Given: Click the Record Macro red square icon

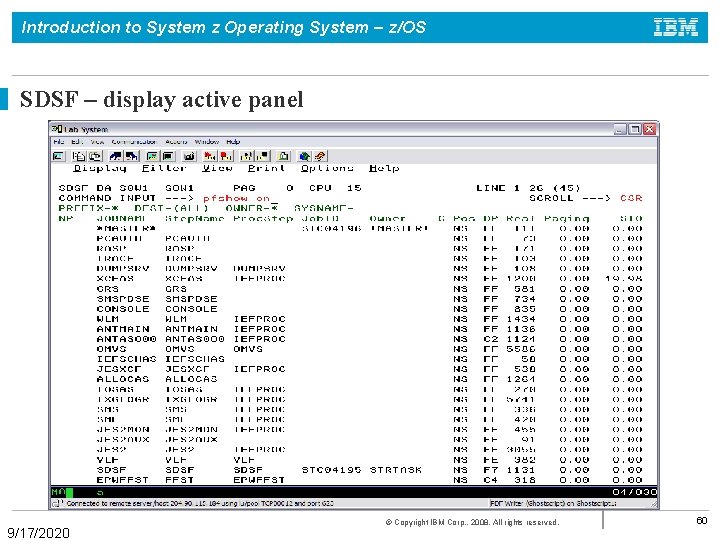Looking at the screenshot, I should click(x=226, y=156).
